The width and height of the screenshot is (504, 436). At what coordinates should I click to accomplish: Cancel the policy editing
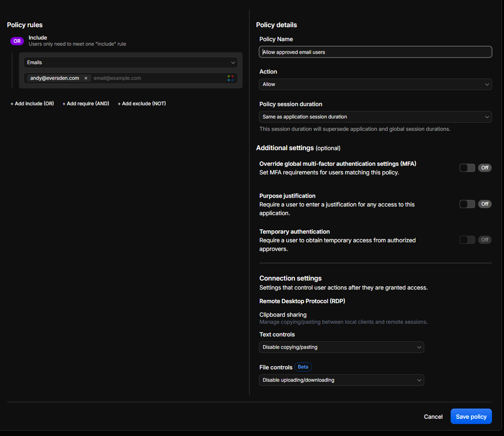(x=433, y=417)
